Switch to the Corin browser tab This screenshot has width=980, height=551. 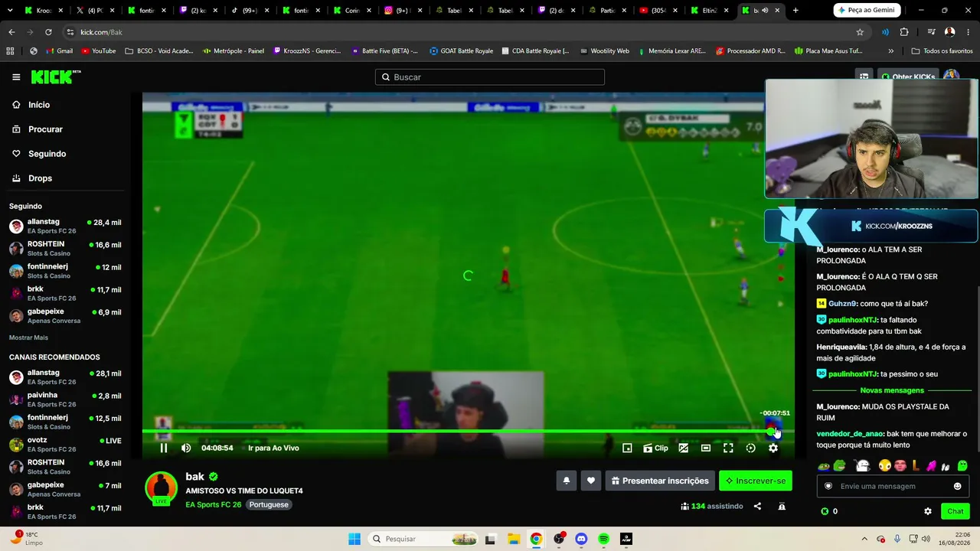(352, 11)
